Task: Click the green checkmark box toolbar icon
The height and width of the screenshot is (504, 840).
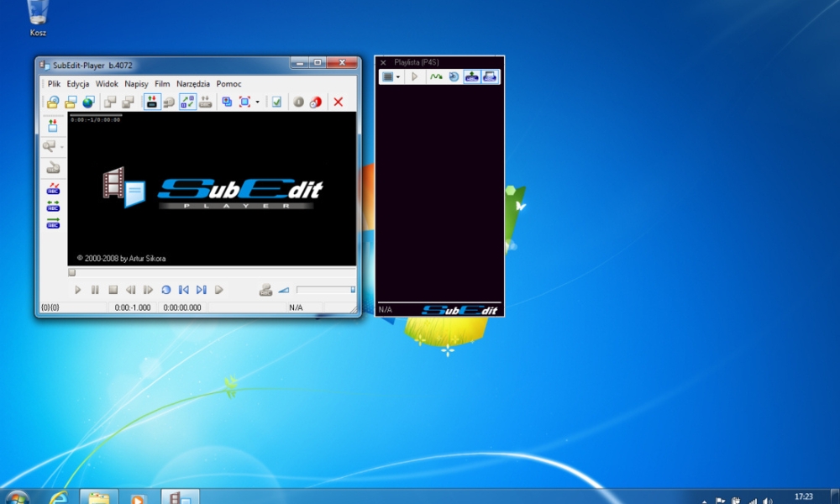Action: [276, 102]
